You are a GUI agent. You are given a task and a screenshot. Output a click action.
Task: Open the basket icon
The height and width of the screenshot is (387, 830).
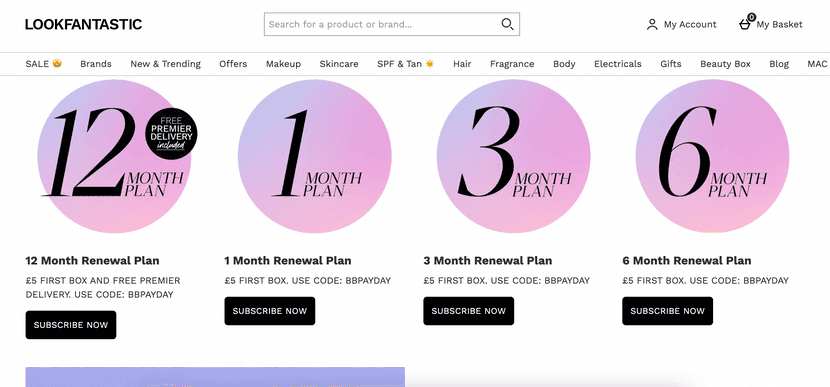[x=746, y=23]
